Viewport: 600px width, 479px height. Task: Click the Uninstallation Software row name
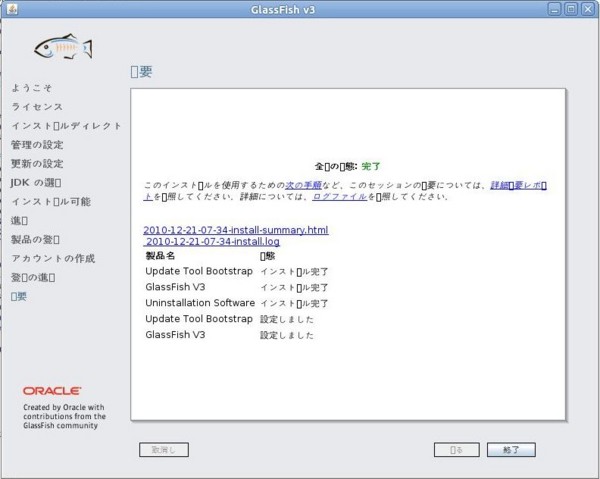pos(200,303)
